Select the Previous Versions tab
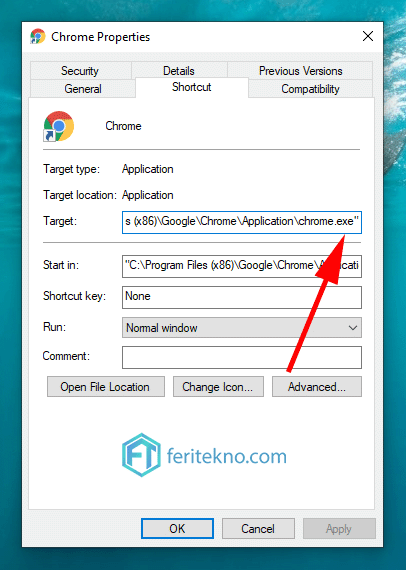 (300, 71)
